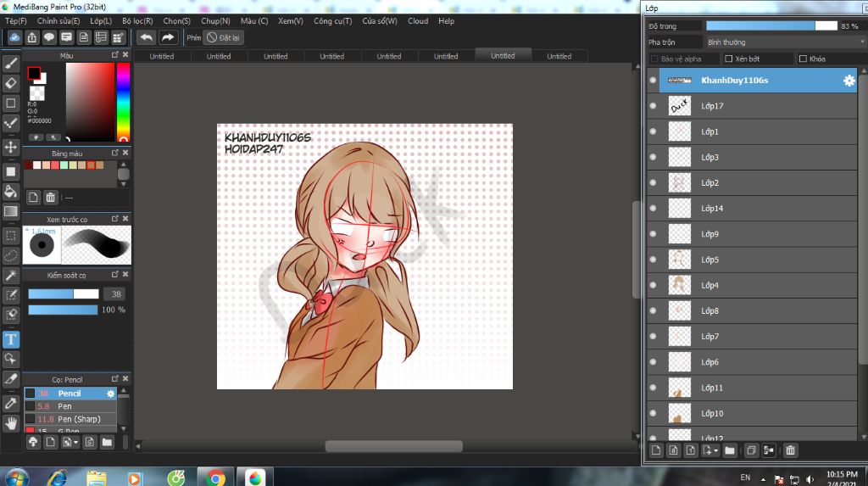Select the Move tool

[x=10, y=147]
